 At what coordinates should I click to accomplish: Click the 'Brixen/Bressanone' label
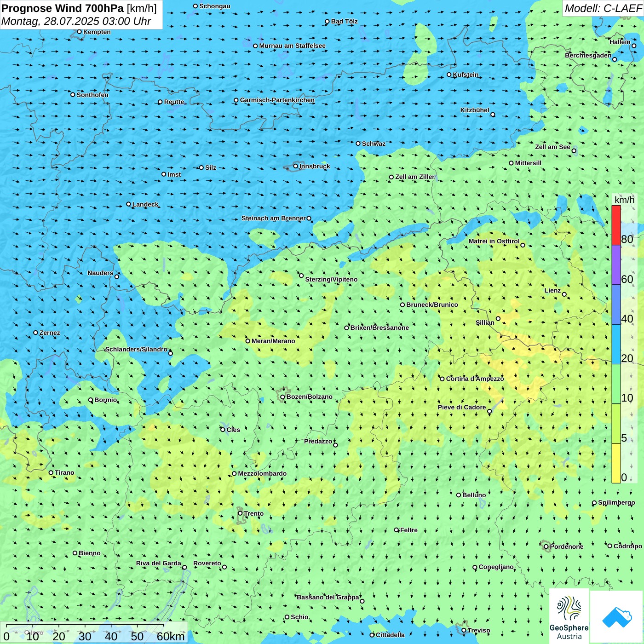point(379,328)
